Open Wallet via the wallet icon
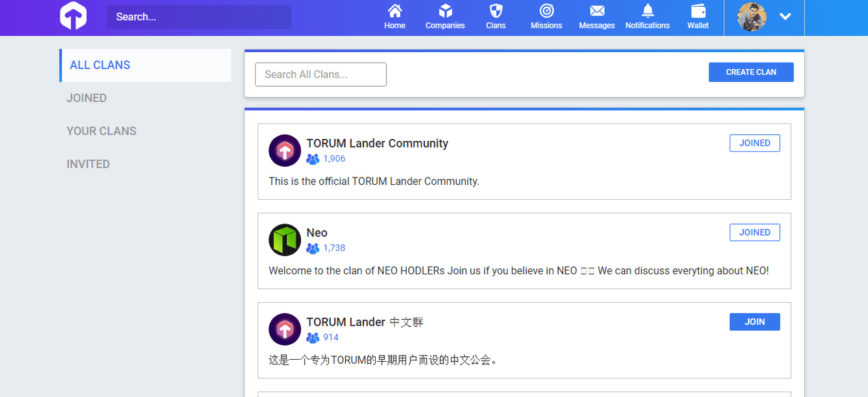868x397 pixels. (698, 11)
